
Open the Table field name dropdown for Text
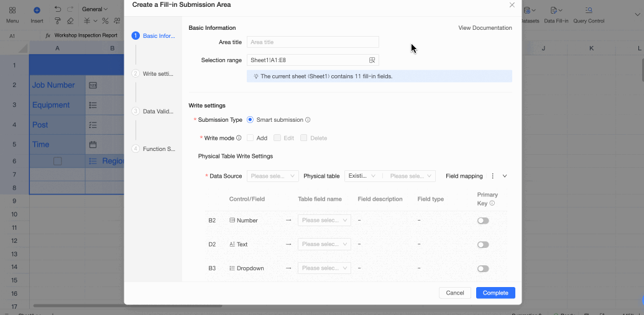(324, 244)
